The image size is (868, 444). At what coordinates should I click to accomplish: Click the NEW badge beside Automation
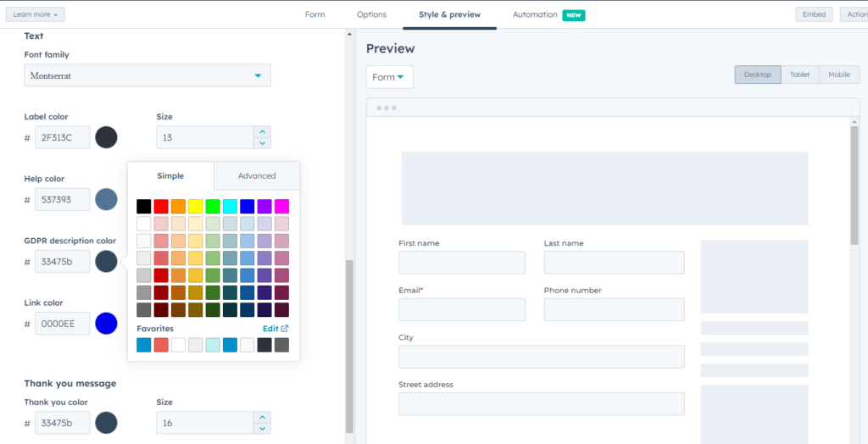[574, 15]
